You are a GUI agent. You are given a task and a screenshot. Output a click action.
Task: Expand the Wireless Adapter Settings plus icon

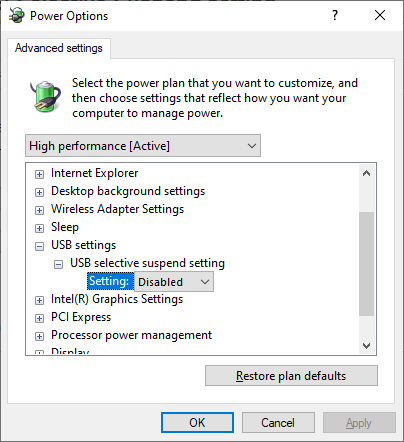tap(39, 210)
